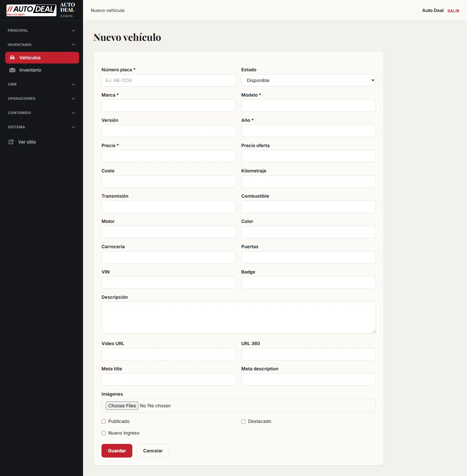The height and width of the screenshot is (476, 467).
Task: Open Vehículos in the sidebar
Action: coord(42,58)
